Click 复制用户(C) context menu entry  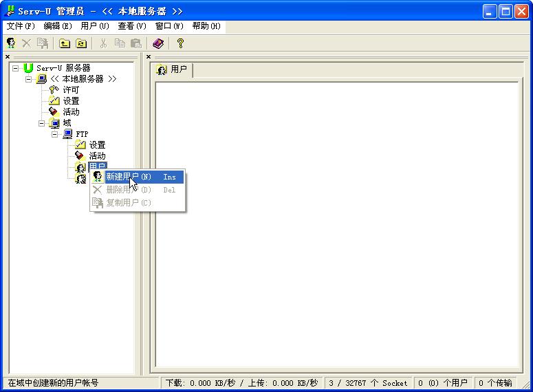pos(138,203)
